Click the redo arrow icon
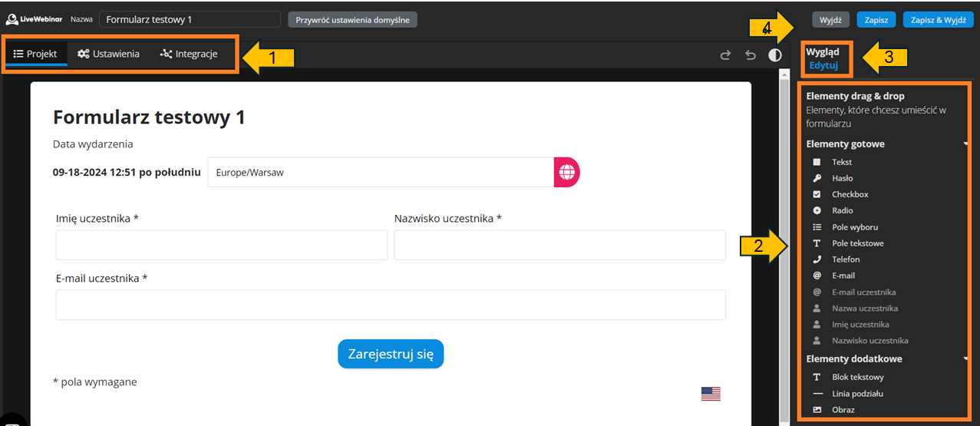Image resolution: width=980 pixels, height=426 pixels. tap(725, 55)
